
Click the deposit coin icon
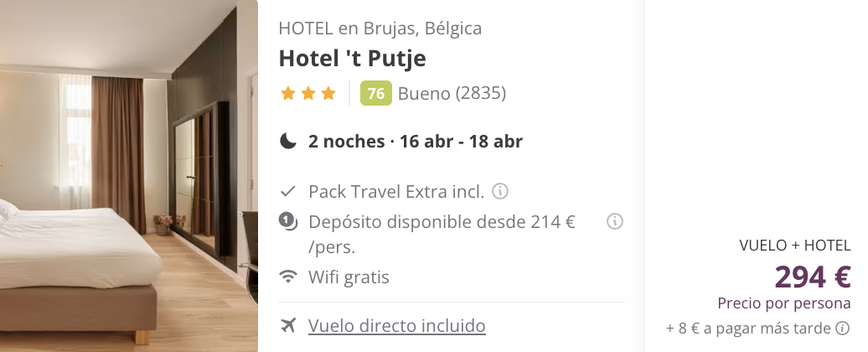pyautogui.click(x=288, y=222)
